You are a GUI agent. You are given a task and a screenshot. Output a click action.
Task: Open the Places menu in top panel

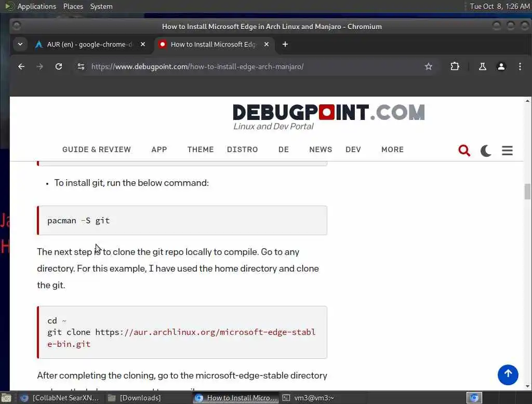tap(73, 6)
